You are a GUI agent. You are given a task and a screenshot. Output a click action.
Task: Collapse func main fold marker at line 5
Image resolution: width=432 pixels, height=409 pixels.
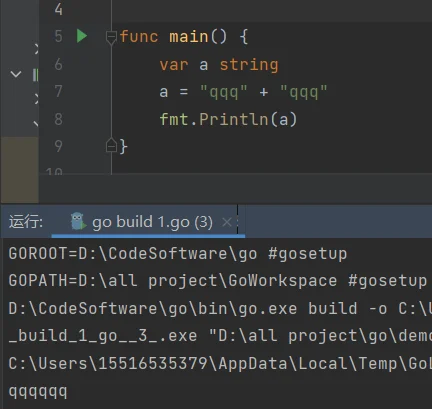(x=111, y=37)
